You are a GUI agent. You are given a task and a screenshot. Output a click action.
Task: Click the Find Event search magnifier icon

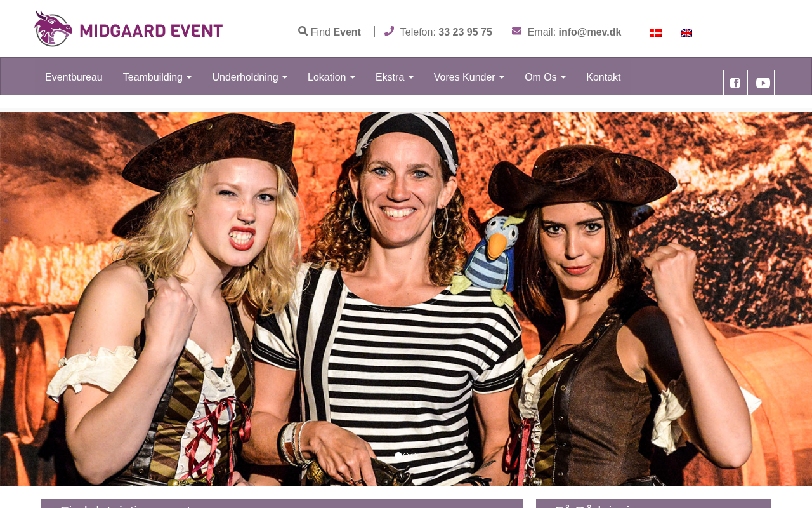(303, 30)
